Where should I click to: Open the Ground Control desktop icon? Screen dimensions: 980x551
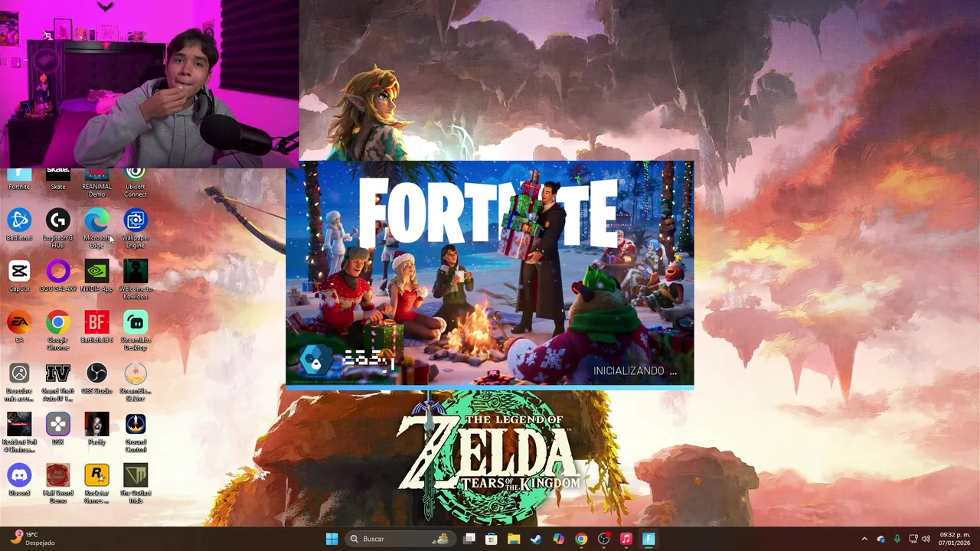136,434
